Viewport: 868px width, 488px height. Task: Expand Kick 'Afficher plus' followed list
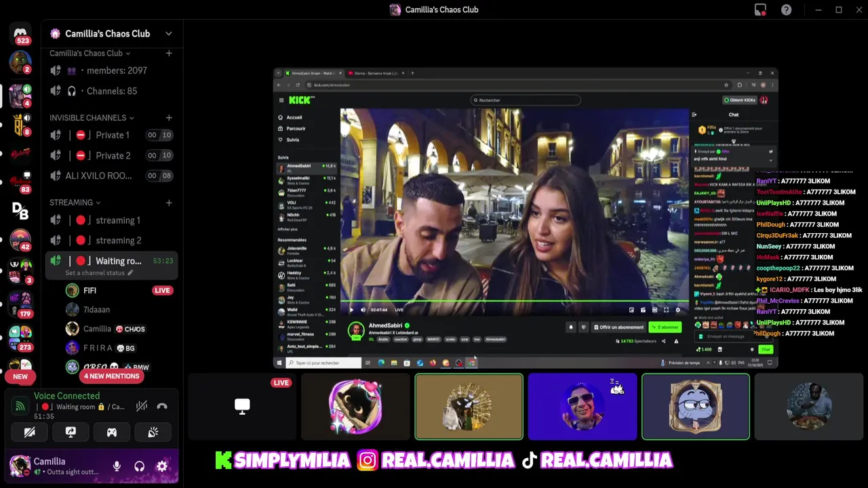(x=288, y=229)
